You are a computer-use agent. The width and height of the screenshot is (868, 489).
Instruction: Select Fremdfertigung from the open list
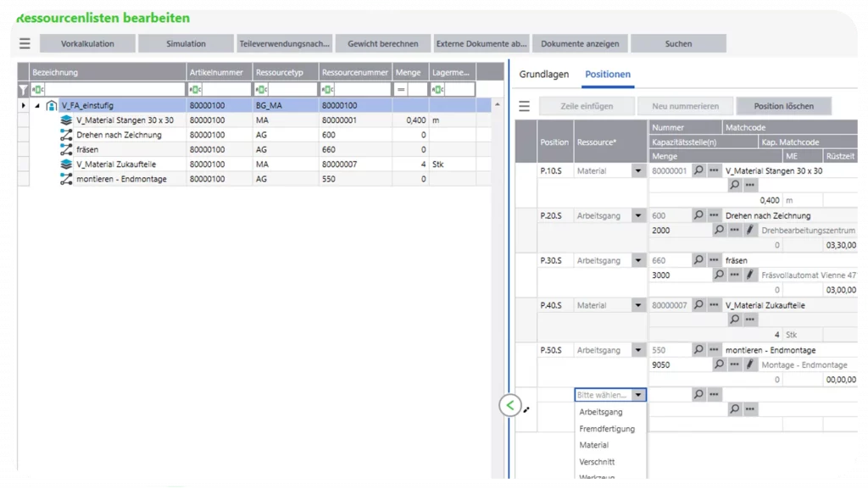click(x=609, y=429)
